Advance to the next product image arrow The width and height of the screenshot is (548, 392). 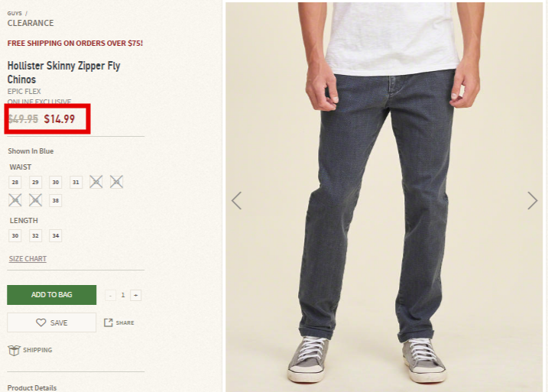532,200
